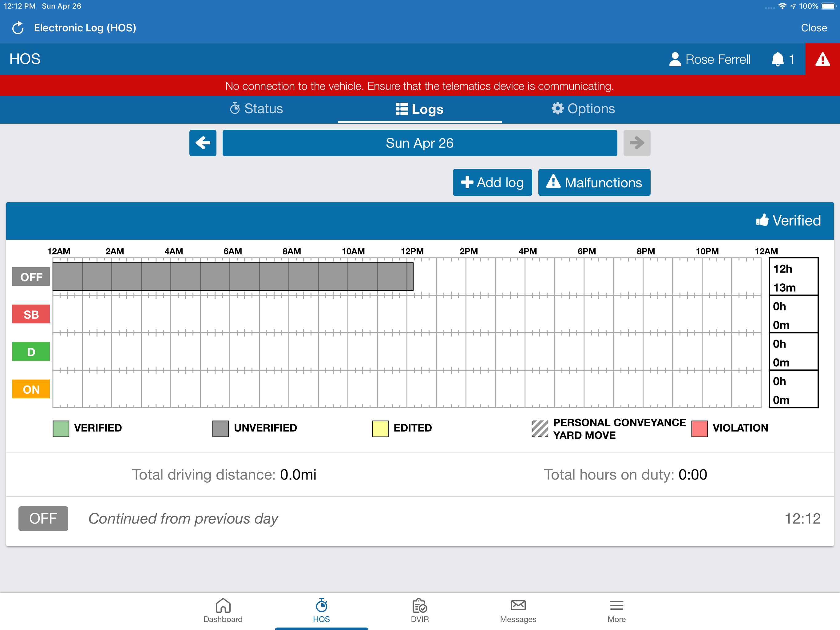Image resolution: width=840 pixels, height=630 pixels.
Task: Click the gray OFF duty bar in the graph
Action: click(x=232, y=277)
